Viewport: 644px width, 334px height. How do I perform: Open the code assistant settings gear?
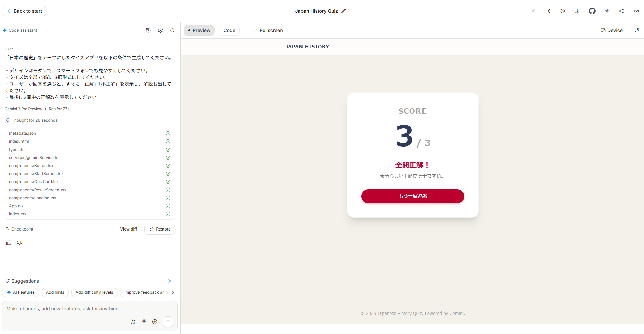(160, 30)
